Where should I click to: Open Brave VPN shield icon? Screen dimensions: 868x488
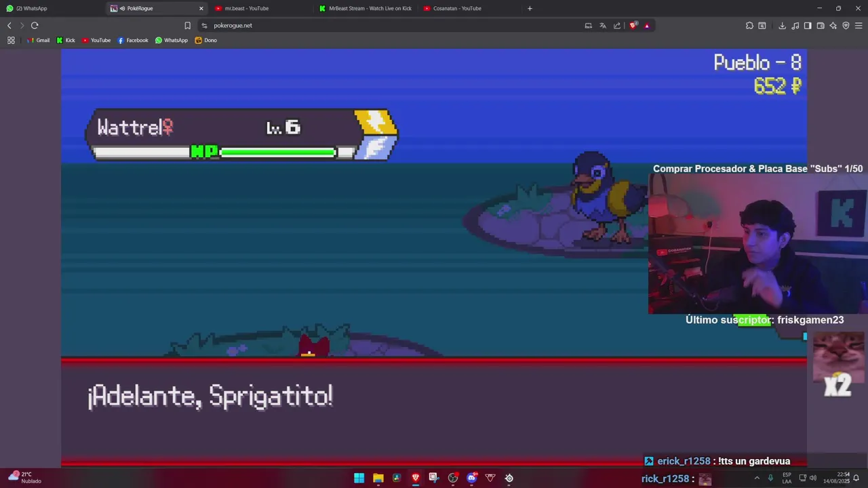846,26
